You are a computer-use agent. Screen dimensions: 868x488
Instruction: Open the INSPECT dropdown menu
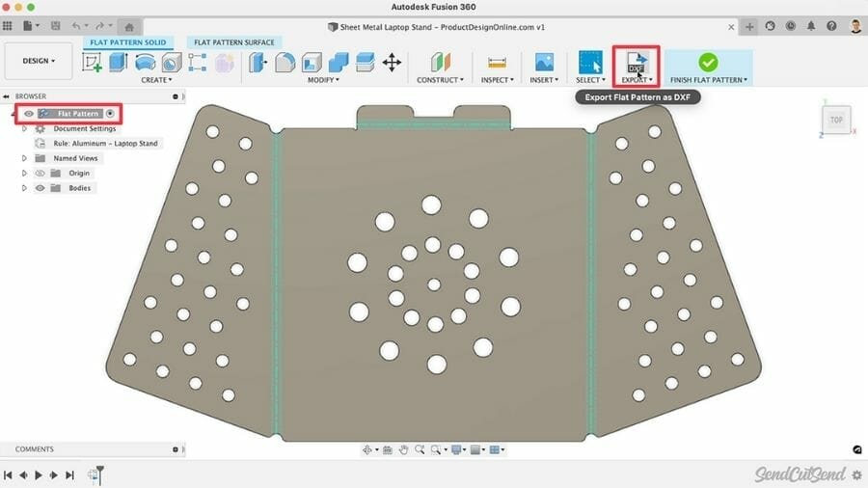click(497, 80)
